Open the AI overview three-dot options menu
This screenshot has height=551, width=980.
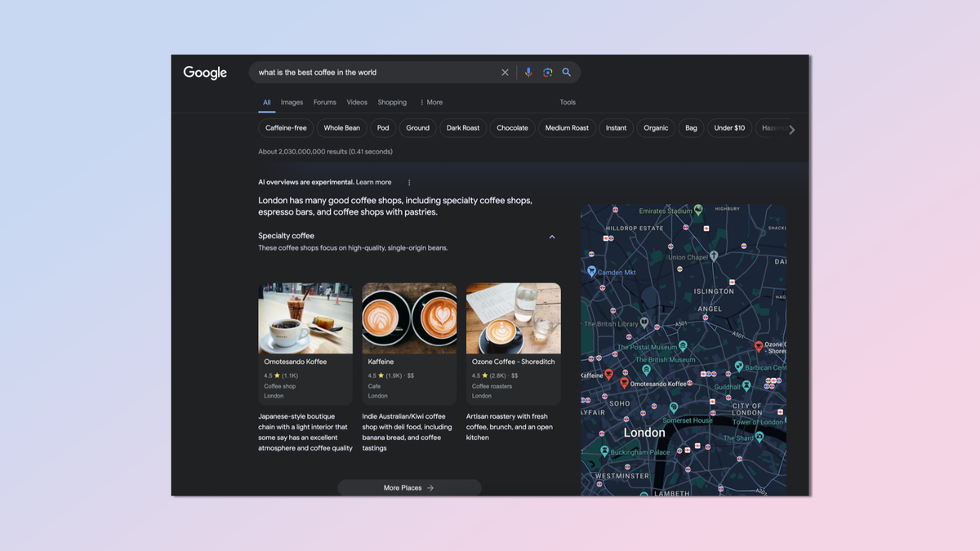click(408, 182)
